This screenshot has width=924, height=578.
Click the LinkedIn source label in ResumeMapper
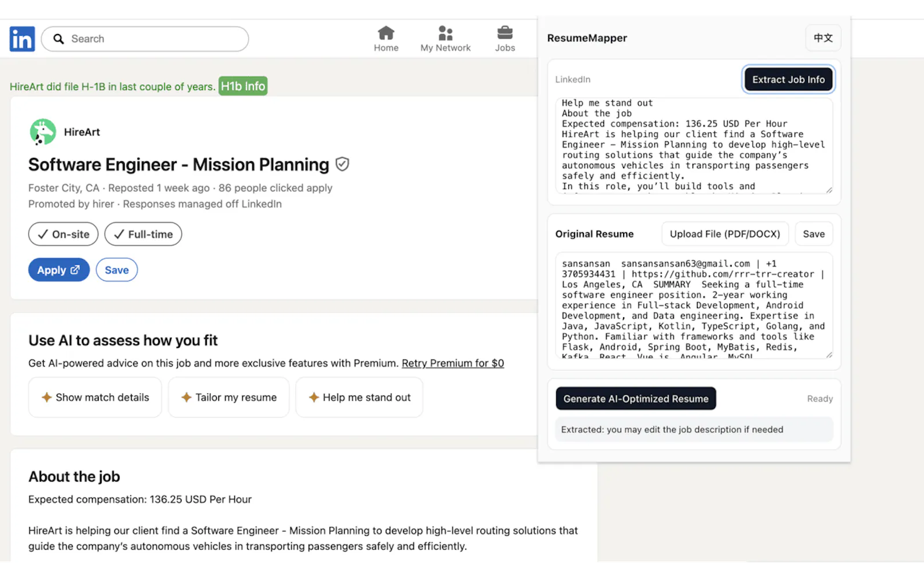point(573,79)
